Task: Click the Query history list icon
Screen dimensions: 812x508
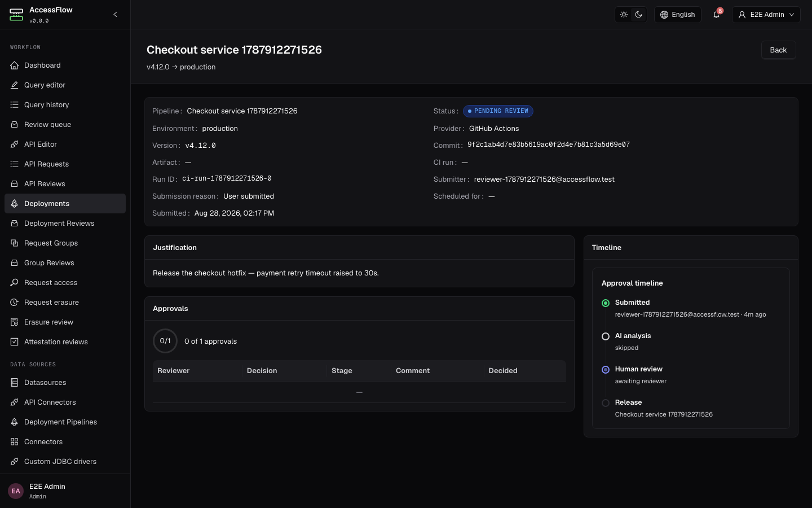Action: (15, 105)
